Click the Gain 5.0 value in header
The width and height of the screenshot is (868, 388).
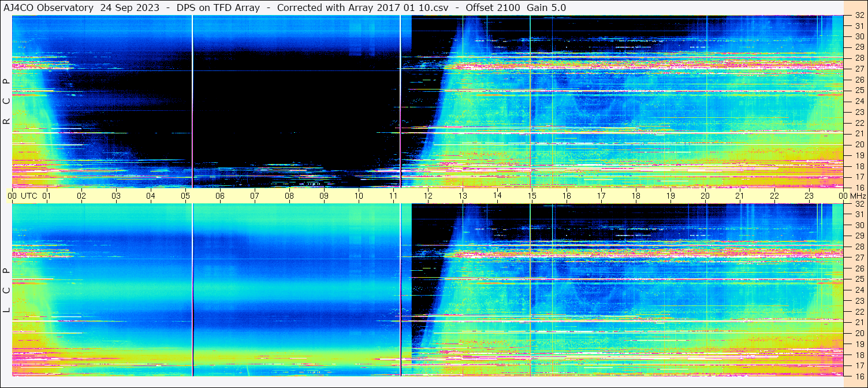(x=546, y=8)
